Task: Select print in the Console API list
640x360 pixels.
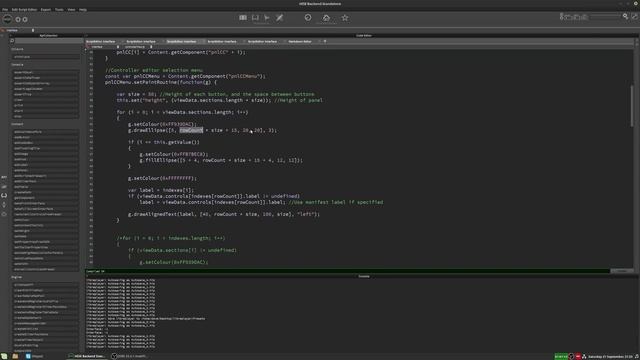Action: (45, 105)
